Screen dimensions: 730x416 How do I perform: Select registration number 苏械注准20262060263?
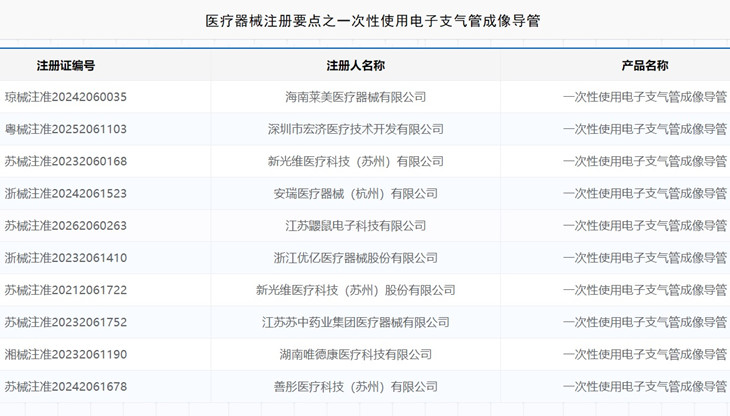pyautogui.click(x=66, y=226)
